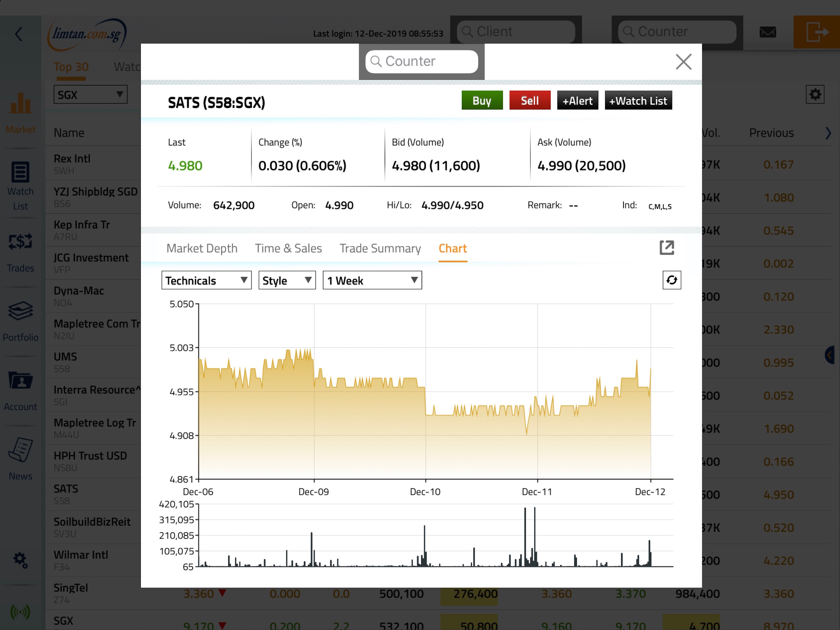Switch to Trade Summary tab
The height and width of the screenshot is (630, 840).
pyautogui.click(x=380, y=248)
